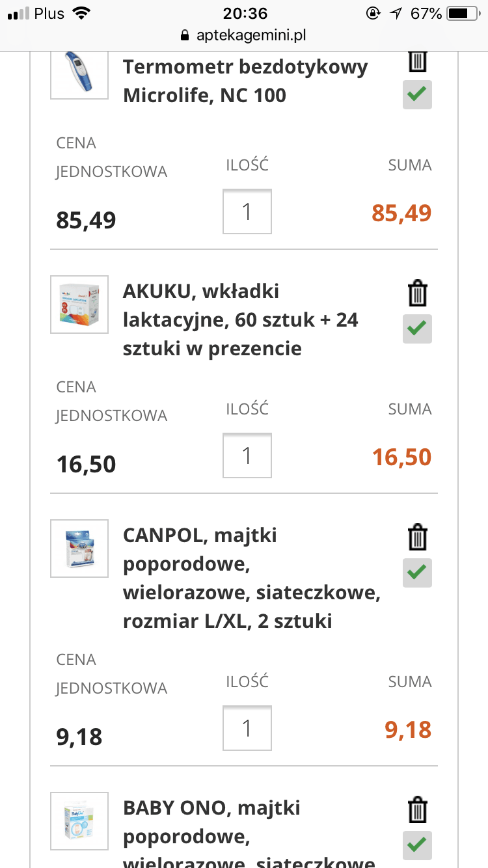Select AKUKU wkładki quantity input box
488x868 pixels.
click(x=247, y=455)
